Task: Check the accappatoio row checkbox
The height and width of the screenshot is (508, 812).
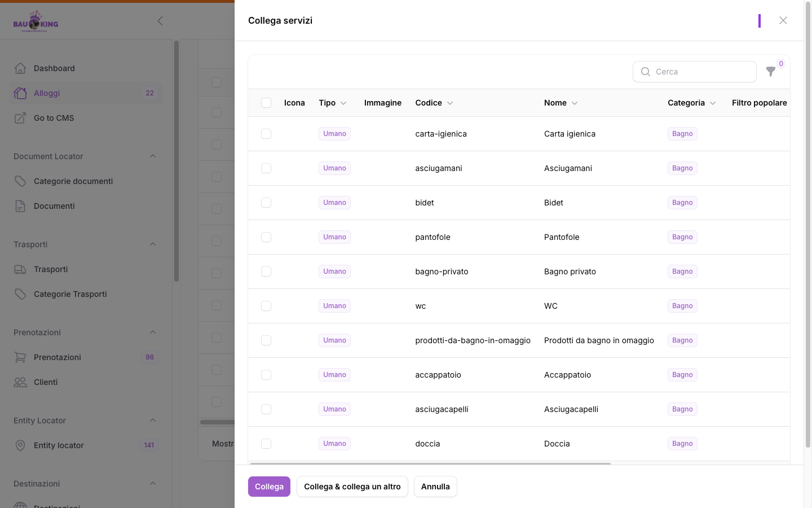Action: click(x=266, y=375)
